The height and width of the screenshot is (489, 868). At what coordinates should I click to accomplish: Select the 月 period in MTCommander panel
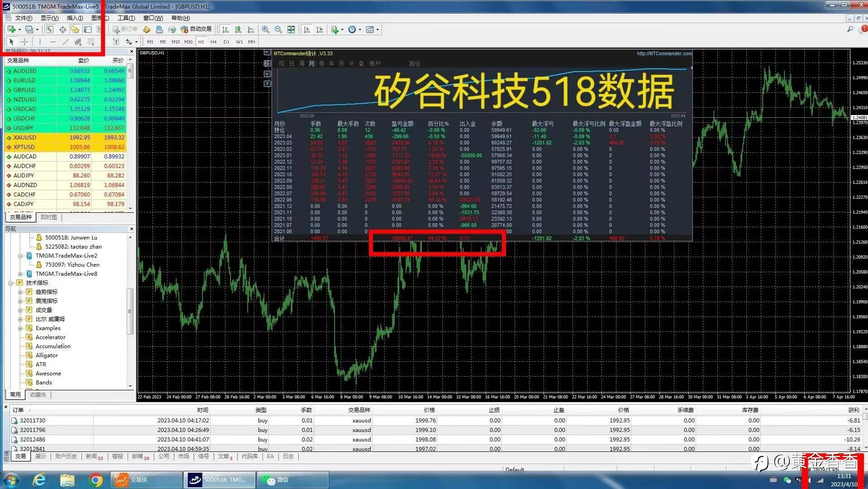coord(311,64)
